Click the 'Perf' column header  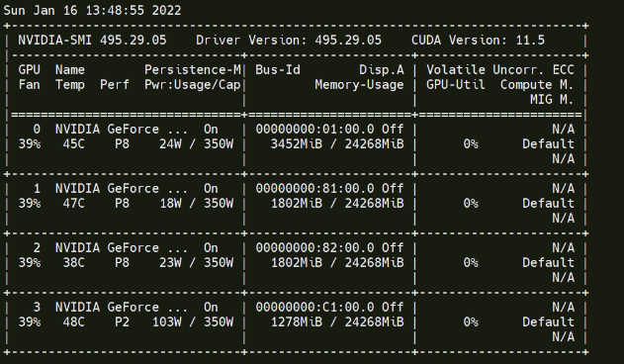point(115,85)
